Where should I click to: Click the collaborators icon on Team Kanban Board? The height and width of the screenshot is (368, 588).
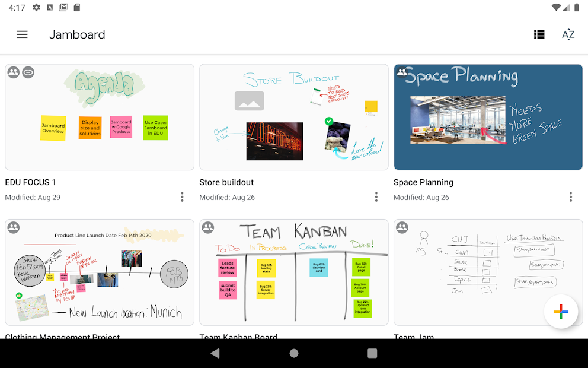tap(208, 227)
